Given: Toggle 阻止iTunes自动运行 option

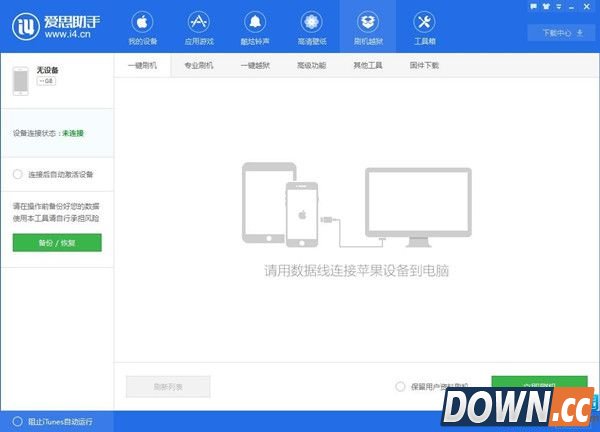Looking at the screenshot, I should 18,422.
